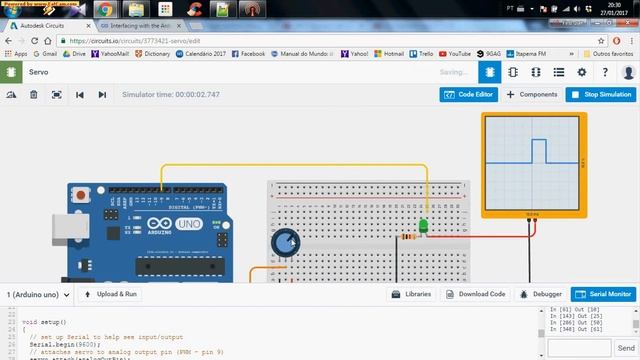Stop the running simulation

pyautogui.click(x=601, y=95)
